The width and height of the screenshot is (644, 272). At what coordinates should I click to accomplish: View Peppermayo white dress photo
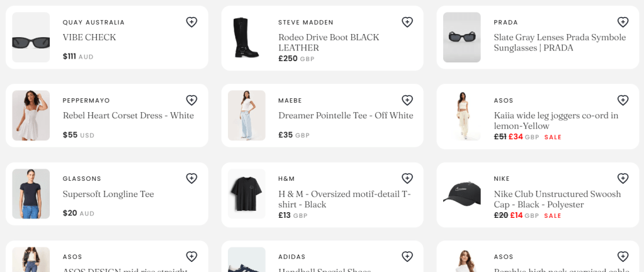pyautogui.click(x=31, y=115)
